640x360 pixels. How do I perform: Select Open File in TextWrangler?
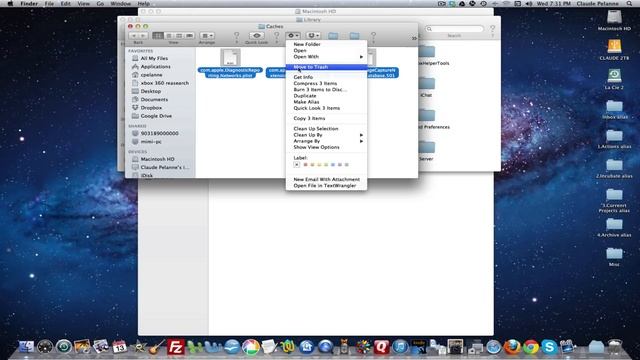click(326, 186)
